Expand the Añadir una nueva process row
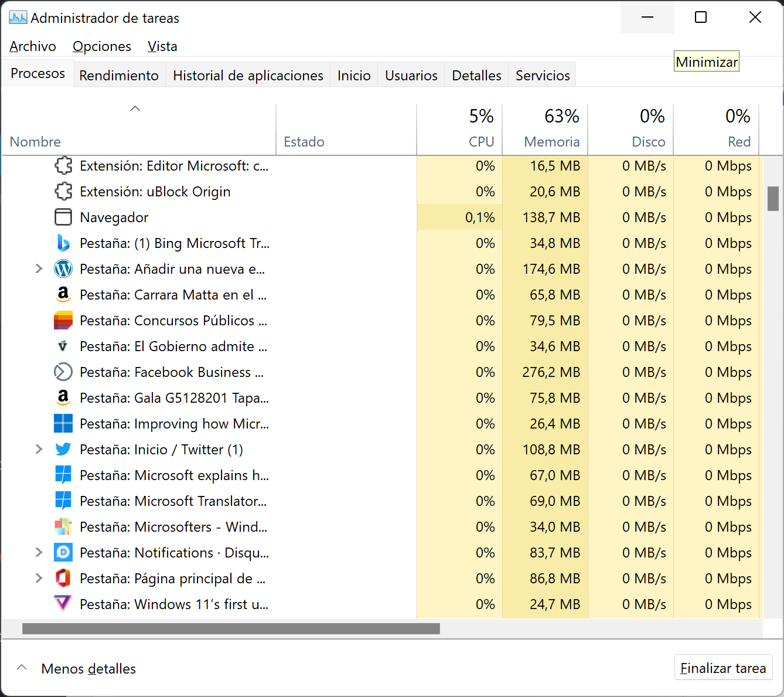 (x=39, y=269)
